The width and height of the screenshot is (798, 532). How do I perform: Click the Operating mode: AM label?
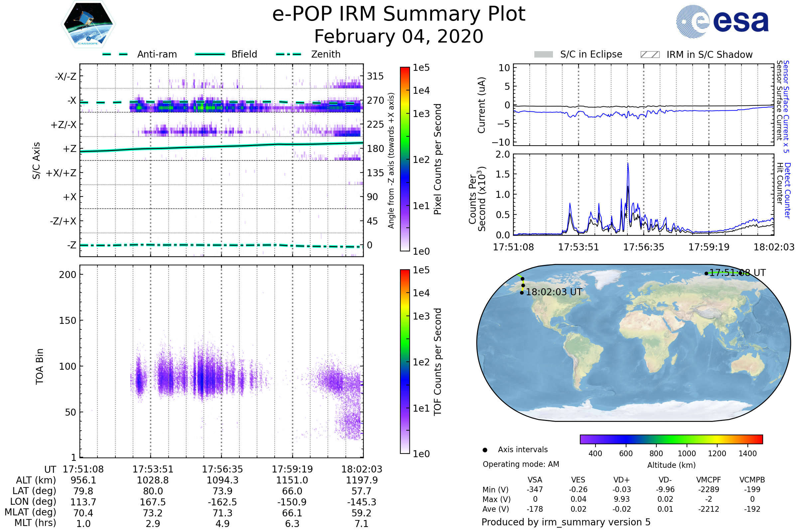521,464
